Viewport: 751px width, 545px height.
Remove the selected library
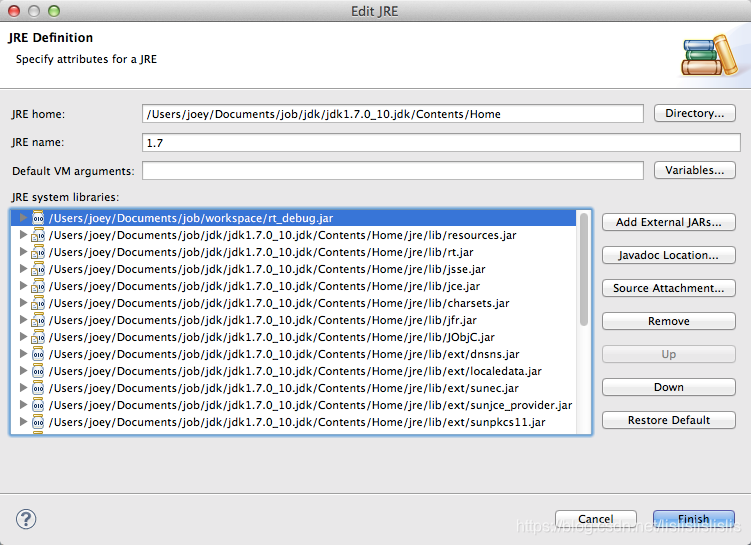(669, 321)
